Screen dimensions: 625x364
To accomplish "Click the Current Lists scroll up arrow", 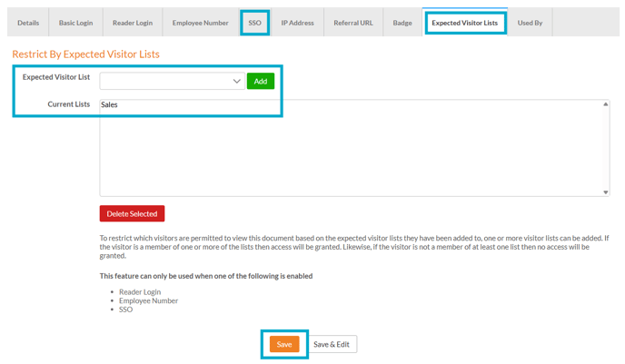I will pos(606,104).
